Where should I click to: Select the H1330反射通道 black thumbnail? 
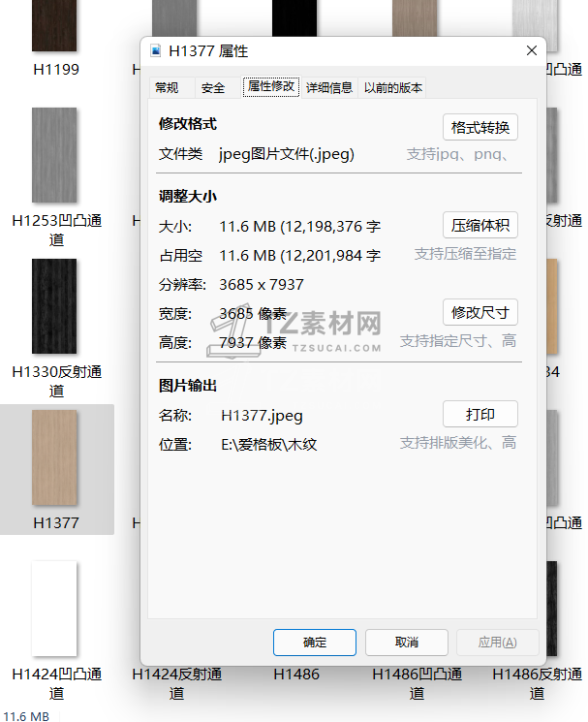pos(54,306)
